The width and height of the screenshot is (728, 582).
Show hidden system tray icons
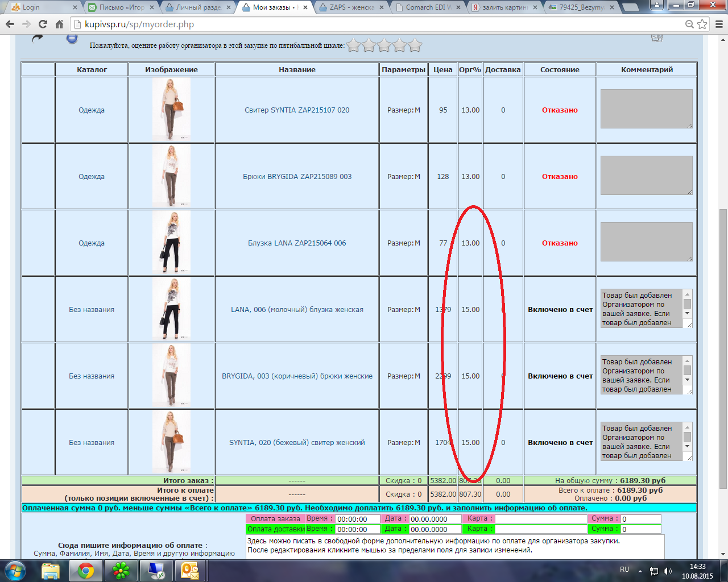pos(640,571)
